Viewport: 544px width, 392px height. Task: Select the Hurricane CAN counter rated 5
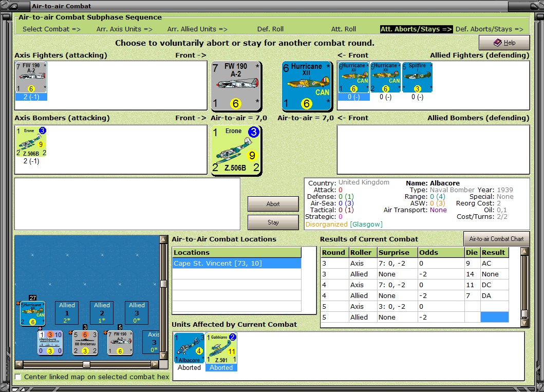click(x=385, y=78)
